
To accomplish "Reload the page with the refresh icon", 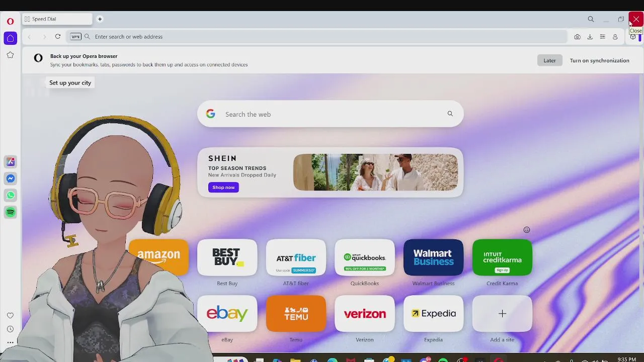I will click(58, 37).
